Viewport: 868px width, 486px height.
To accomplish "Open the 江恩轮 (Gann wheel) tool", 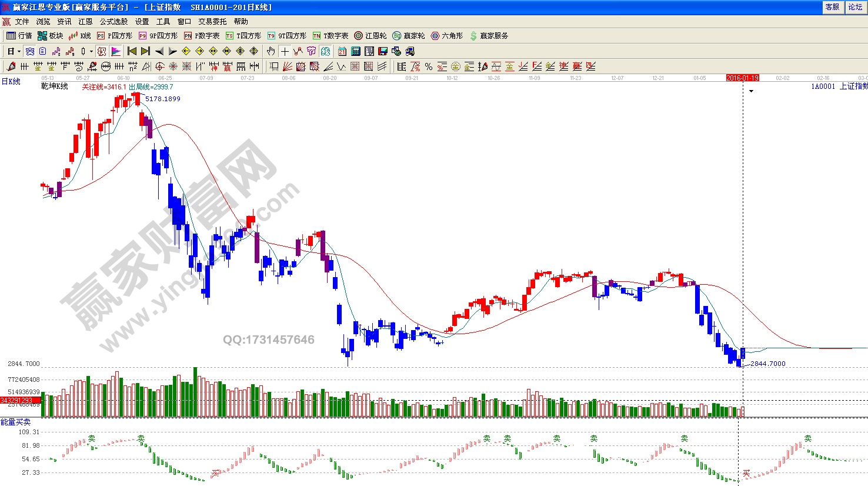I will click(370, 36).
